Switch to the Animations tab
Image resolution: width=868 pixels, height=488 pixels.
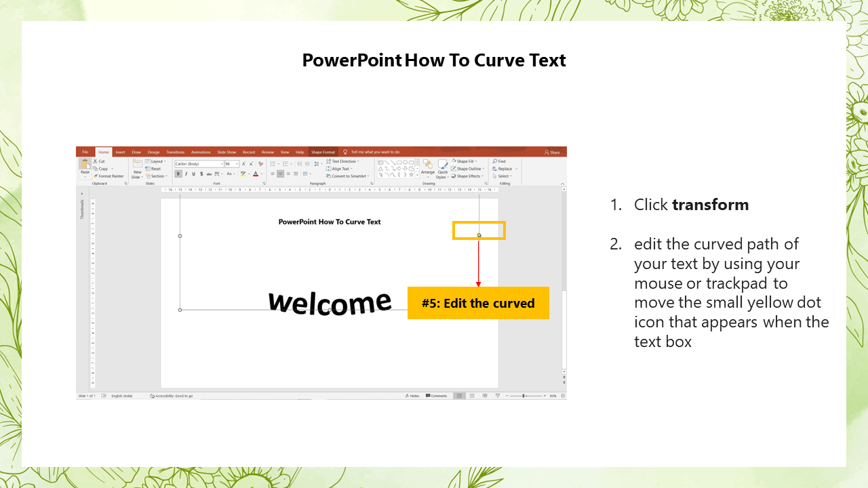point(201,152)
